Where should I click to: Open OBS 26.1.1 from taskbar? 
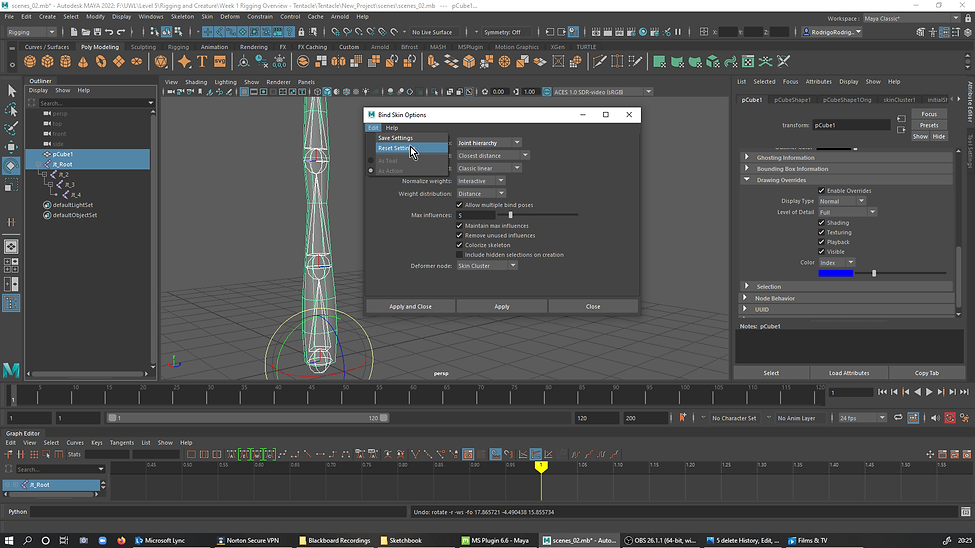tap(660, 541)
